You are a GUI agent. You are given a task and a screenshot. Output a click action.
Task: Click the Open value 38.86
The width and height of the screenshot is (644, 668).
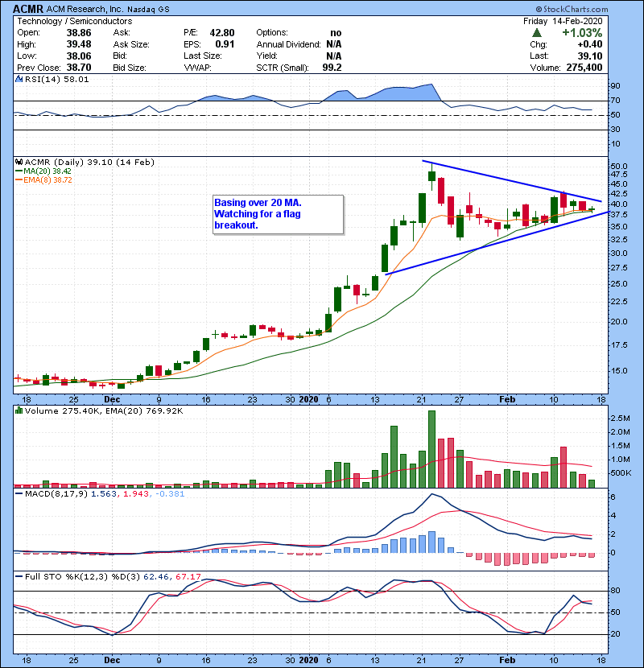pyautogui.click(x=79, y=33)
